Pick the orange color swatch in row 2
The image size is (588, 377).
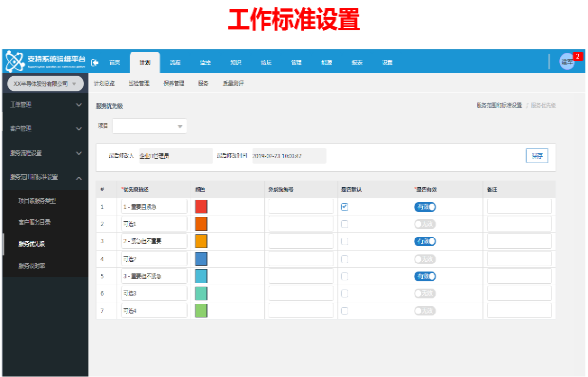201,224
